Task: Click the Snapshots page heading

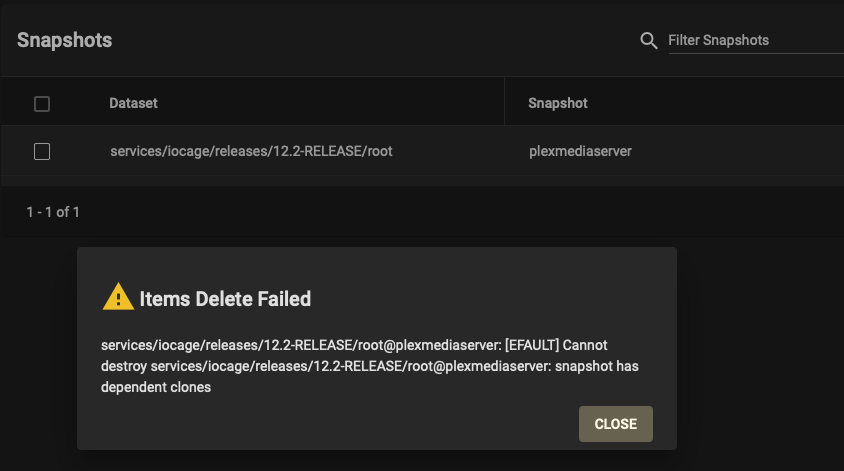Action: tap(65, 40)
